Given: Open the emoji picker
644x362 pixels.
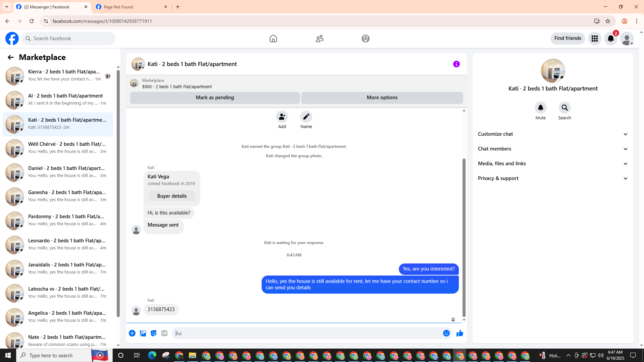Looking at the screenshot, I should (x=446, y=333).
